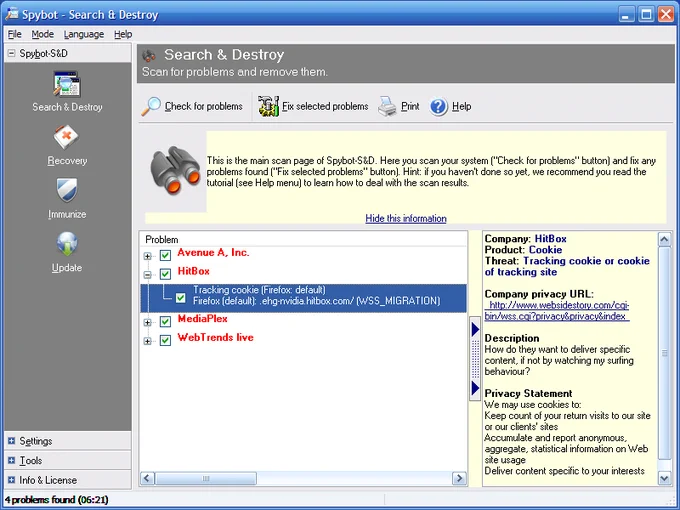Screen dimensions: 680x510
Task: Minimize the Spybot window
Action: tap(625, 14)
